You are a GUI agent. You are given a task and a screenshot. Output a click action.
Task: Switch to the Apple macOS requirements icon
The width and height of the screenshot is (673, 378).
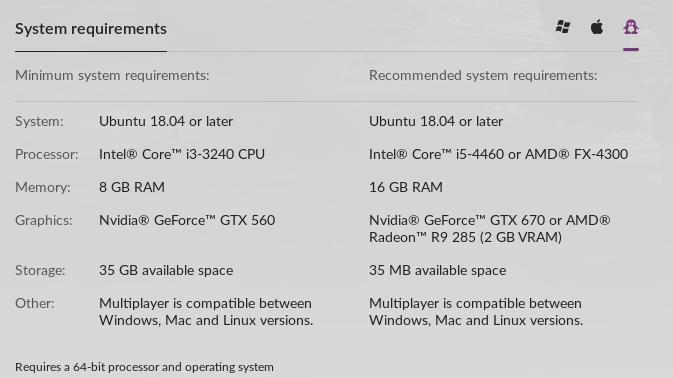coord(597,27)
